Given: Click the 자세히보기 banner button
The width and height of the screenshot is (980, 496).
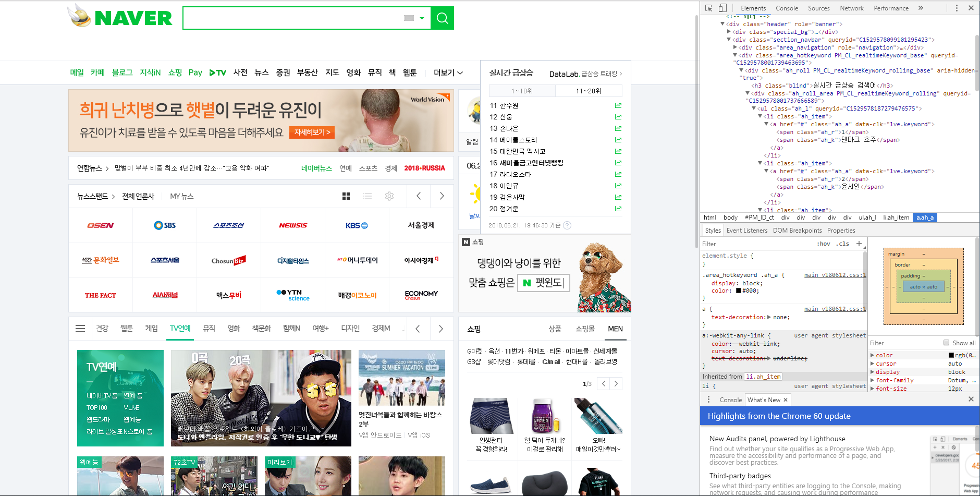Looking at the screenshot, I should click(x=312, y=132).
